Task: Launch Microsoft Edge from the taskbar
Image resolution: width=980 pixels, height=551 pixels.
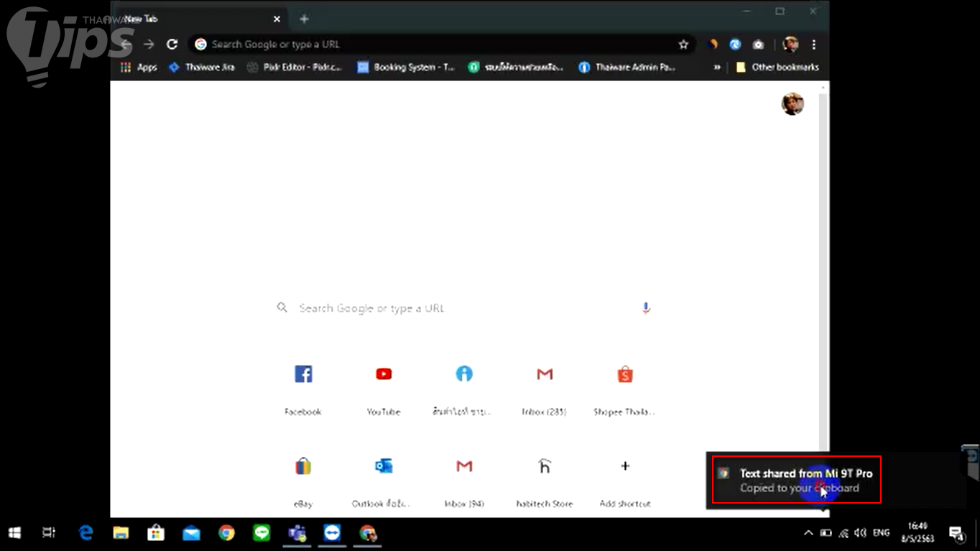Action: (86, 533)
